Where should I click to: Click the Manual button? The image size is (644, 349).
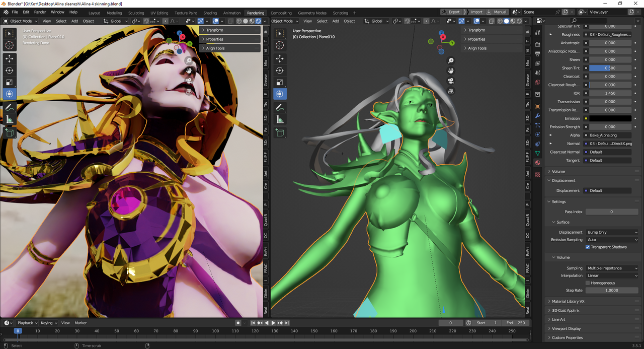(497, 12)
